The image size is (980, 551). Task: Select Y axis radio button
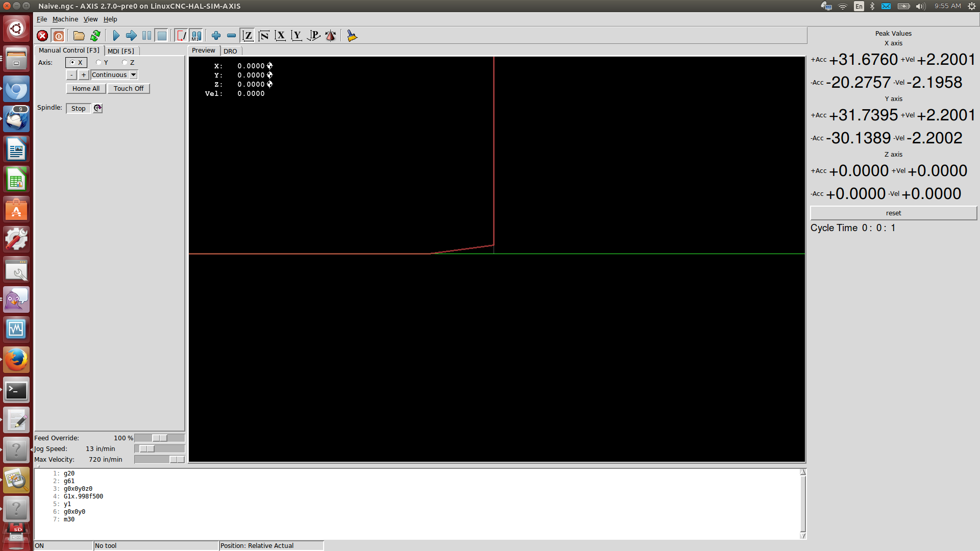[103, 63]
